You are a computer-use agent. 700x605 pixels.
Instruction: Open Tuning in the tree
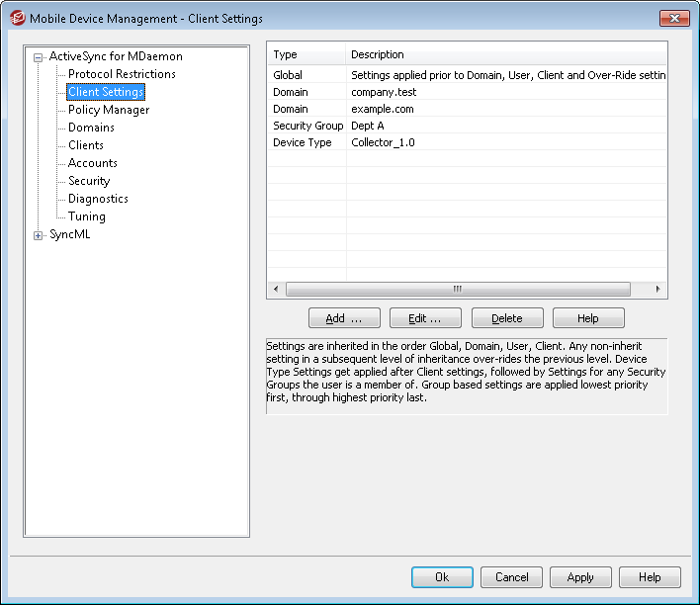point(87,217)
